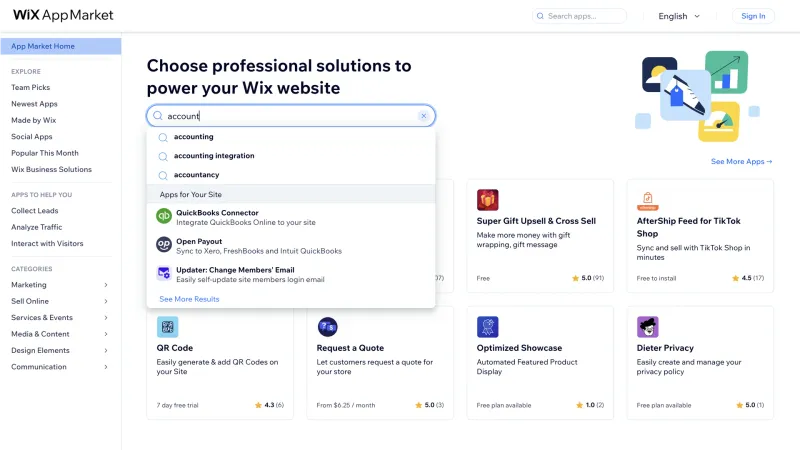Click the Marketing category label
The height and width of the screenshot is (450, 800).
tap(29, 285)
